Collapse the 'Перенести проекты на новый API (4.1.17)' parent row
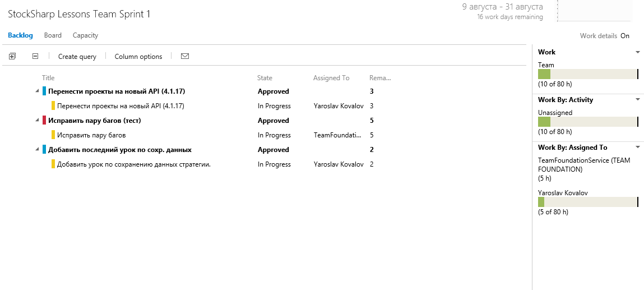 click(38, 91)
